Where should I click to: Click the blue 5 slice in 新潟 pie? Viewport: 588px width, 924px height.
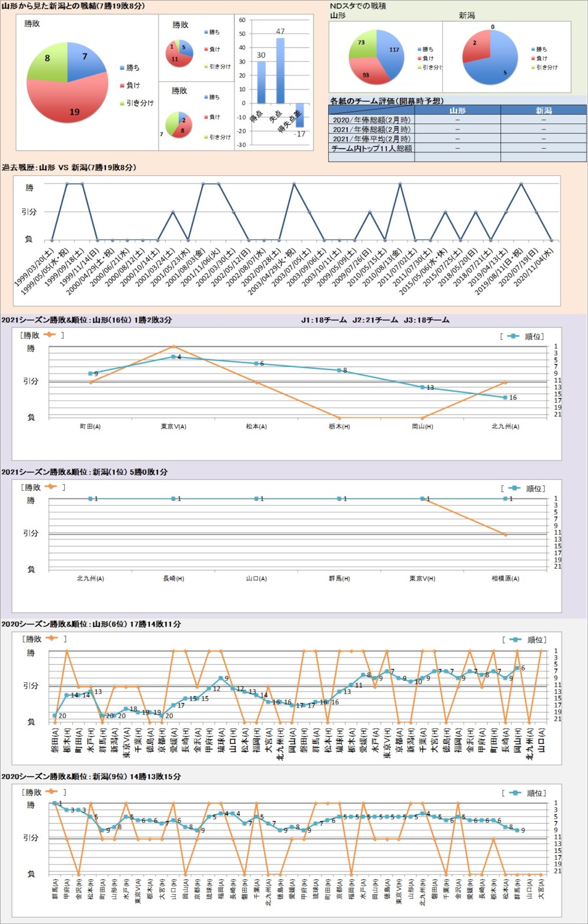500,66
